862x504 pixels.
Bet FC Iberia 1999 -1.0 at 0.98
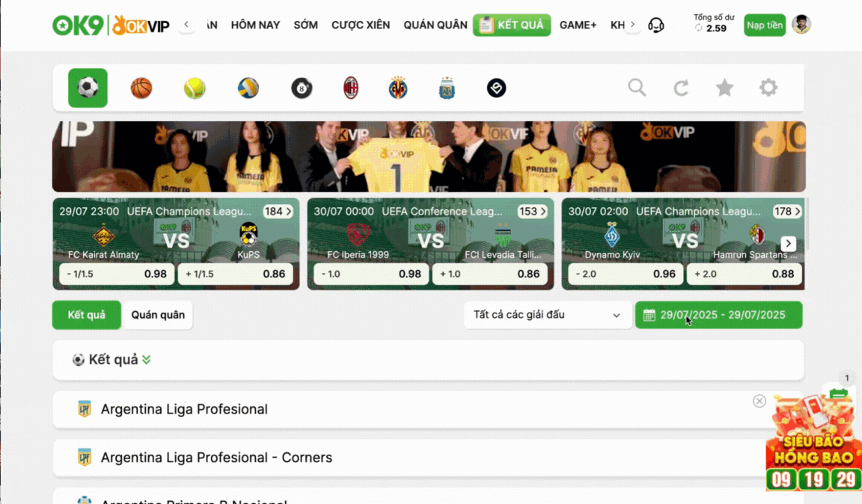pos(371,274)
